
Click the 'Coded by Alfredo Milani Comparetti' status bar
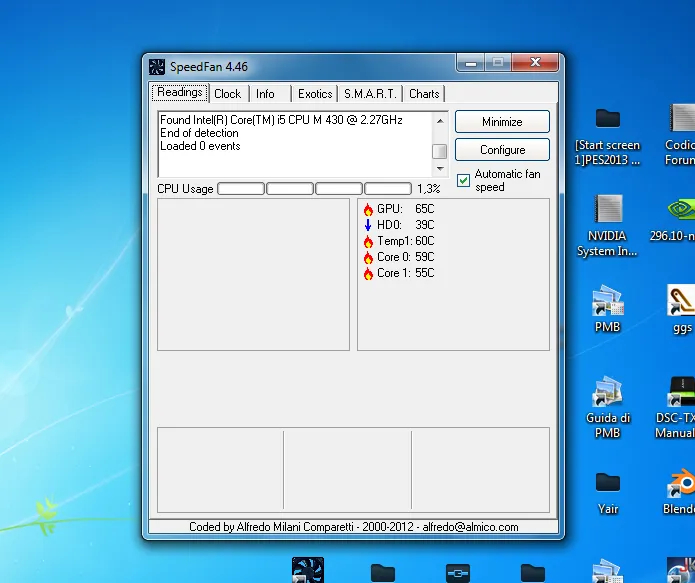pyautogui.click(x=353, y=527)
